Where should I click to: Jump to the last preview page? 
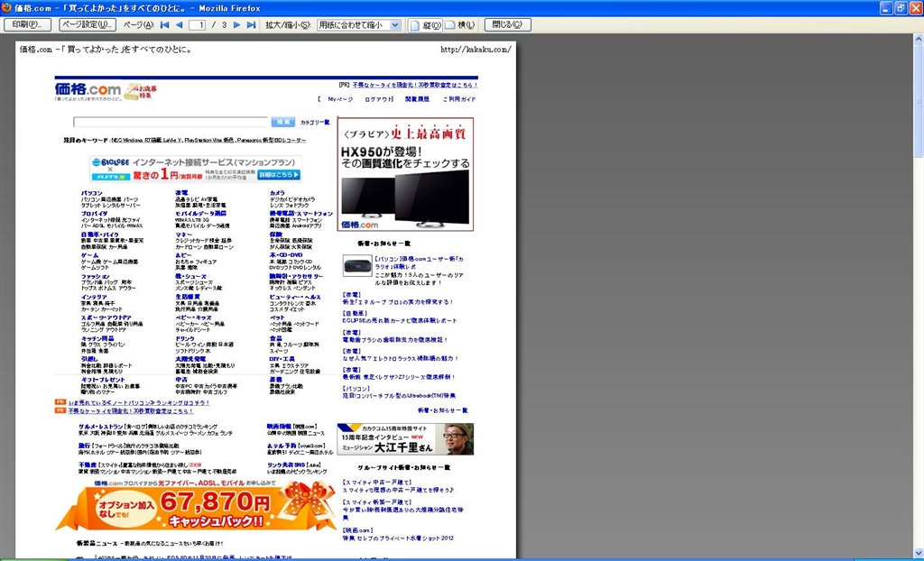[x=252, y=24]
